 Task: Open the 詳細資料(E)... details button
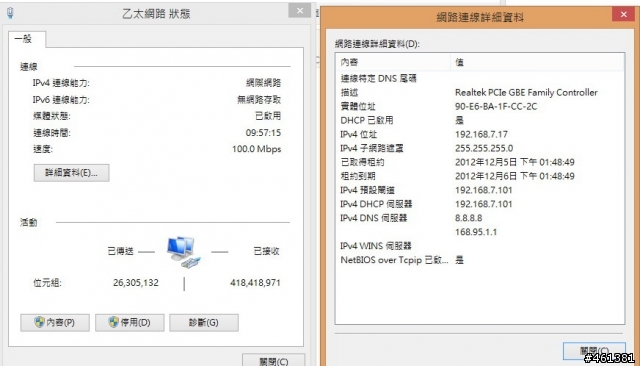pyautogui.click(x=71, y=173)
